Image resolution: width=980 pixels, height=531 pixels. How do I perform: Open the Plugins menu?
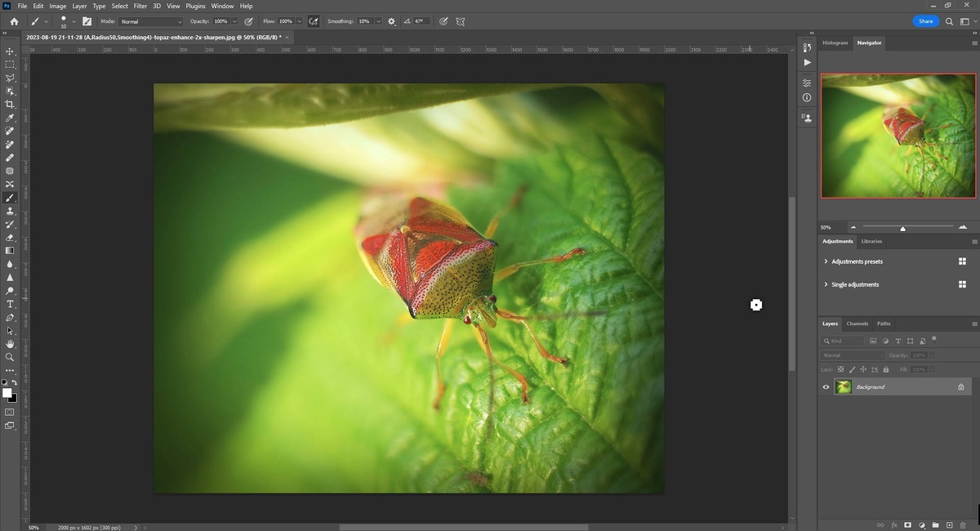[195, 6]
